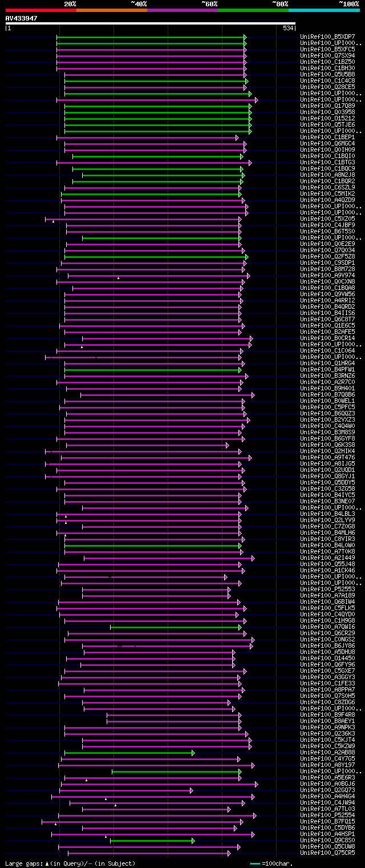Click the UniRef100_C1BTG3 entry

[327, 163]
